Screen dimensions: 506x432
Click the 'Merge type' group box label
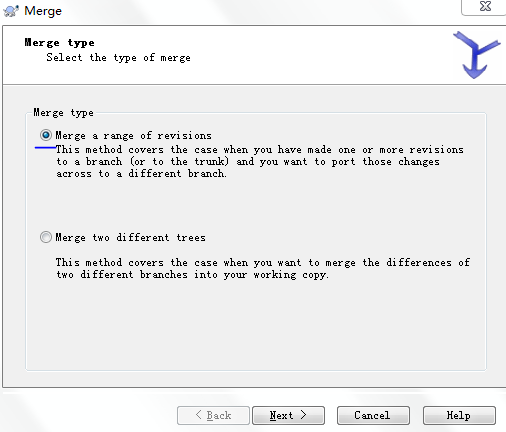(x=63, y=113)
